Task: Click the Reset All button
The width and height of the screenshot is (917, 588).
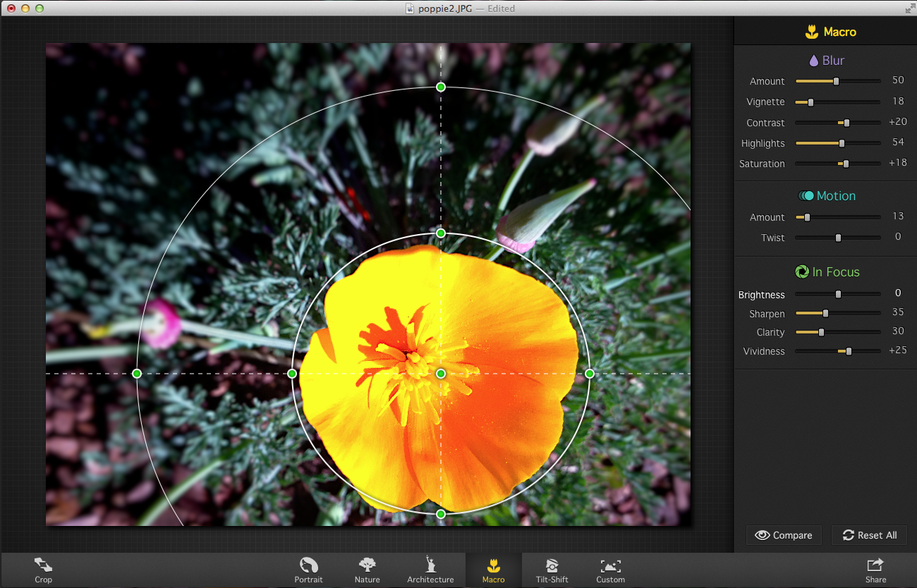Action: point(869,535)
